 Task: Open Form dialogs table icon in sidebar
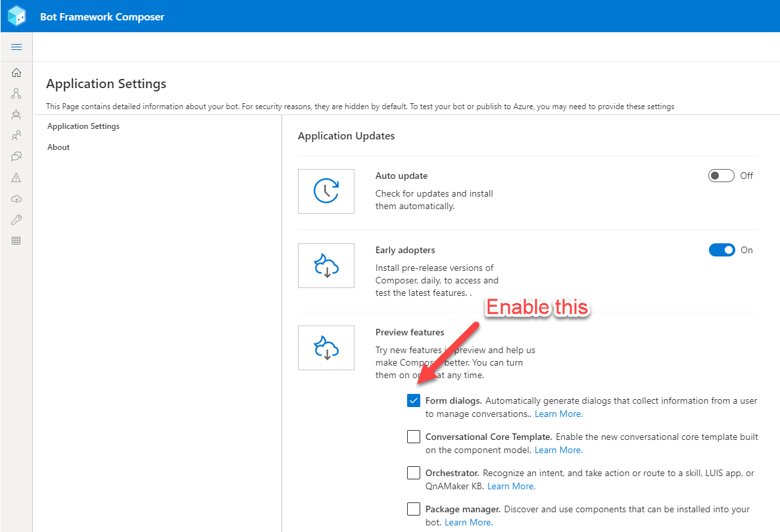16,241
